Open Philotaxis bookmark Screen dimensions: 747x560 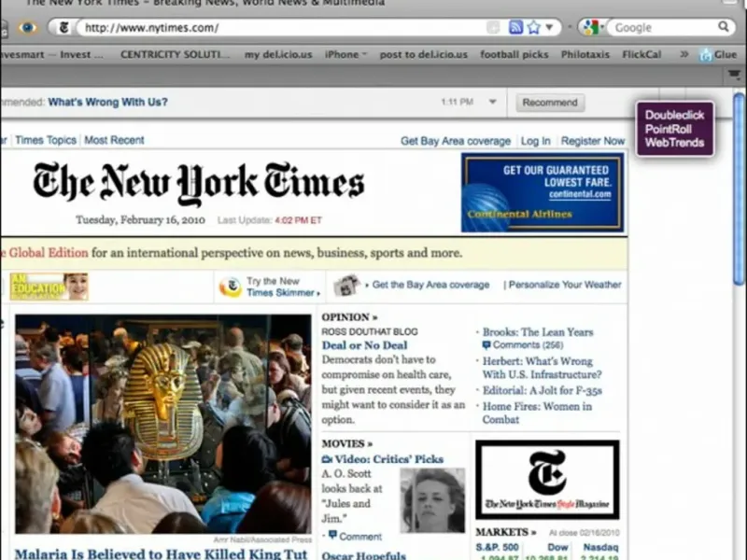585,54
